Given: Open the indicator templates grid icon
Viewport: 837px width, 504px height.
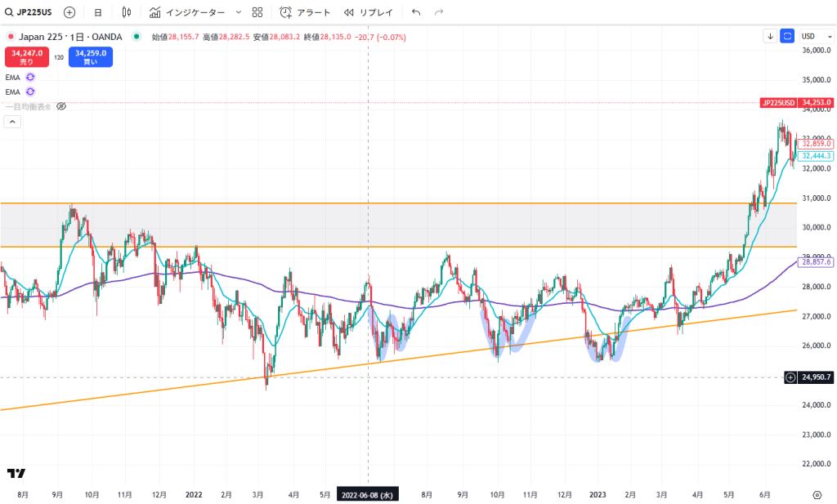Looking at the screenshot, I should pyautogui.click(x=257, y=12).
